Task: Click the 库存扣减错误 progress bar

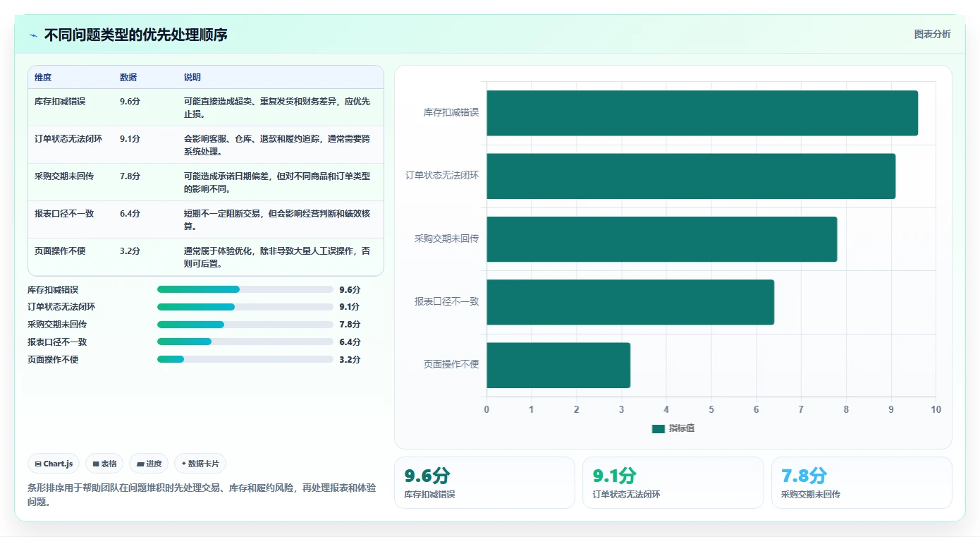Action: click(x=245, y=289)
